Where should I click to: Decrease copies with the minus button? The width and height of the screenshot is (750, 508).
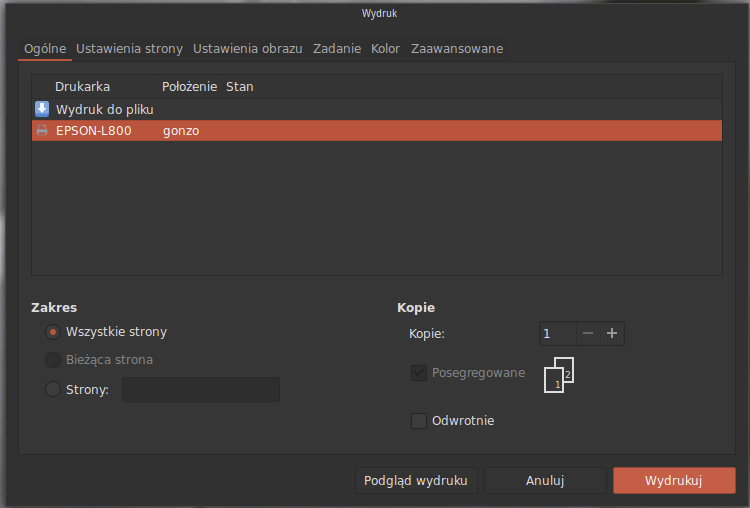coord(588,333)
